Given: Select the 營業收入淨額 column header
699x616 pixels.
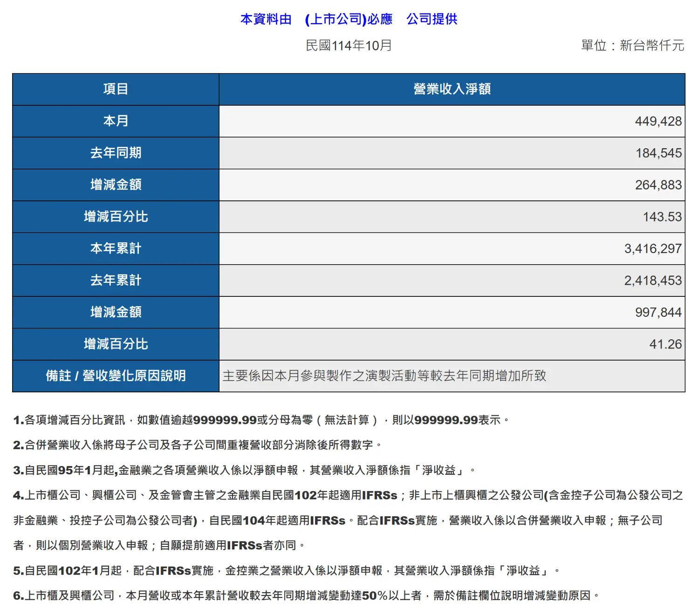Looking at the screenshot, I should tap(452, 89).
